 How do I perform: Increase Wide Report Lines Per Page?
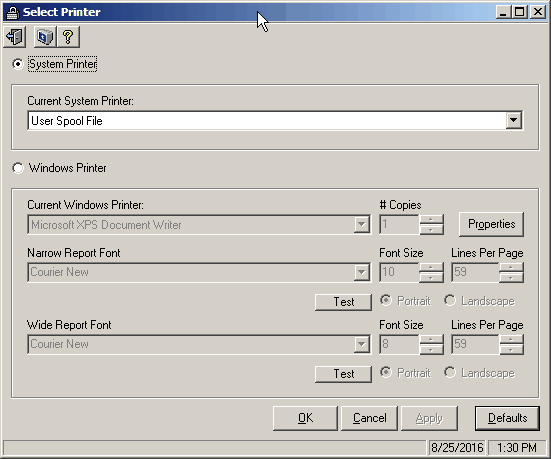click(511, 340)
